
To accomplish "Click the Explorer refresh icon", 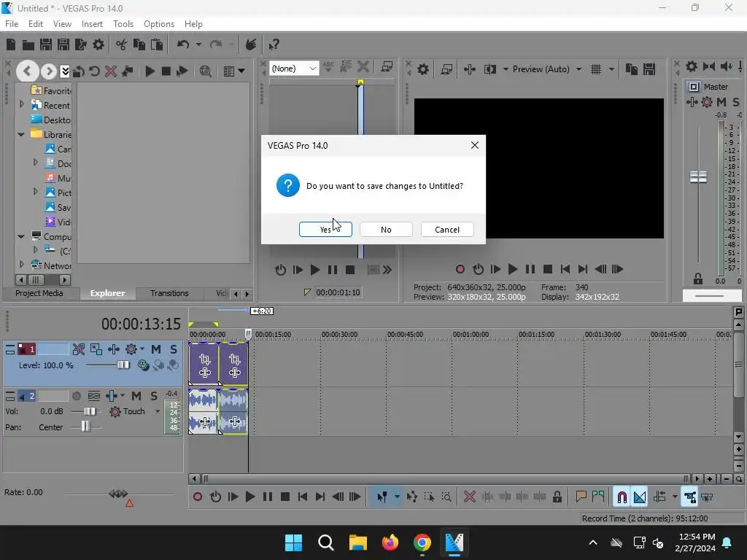I will (94, 71).
